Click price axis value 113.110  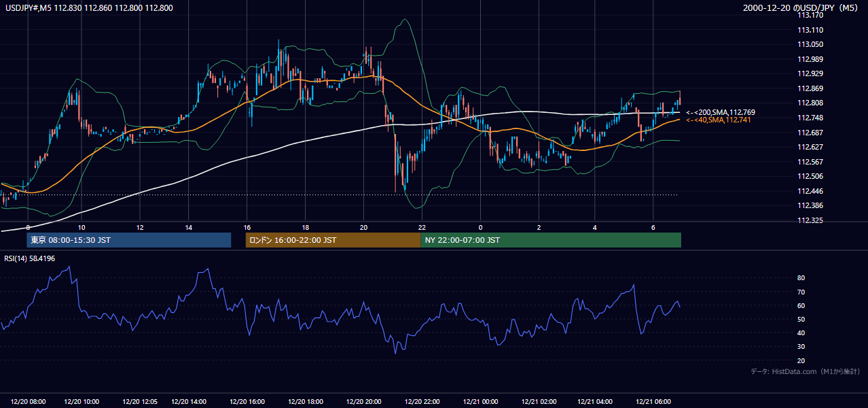click(810, 30)
